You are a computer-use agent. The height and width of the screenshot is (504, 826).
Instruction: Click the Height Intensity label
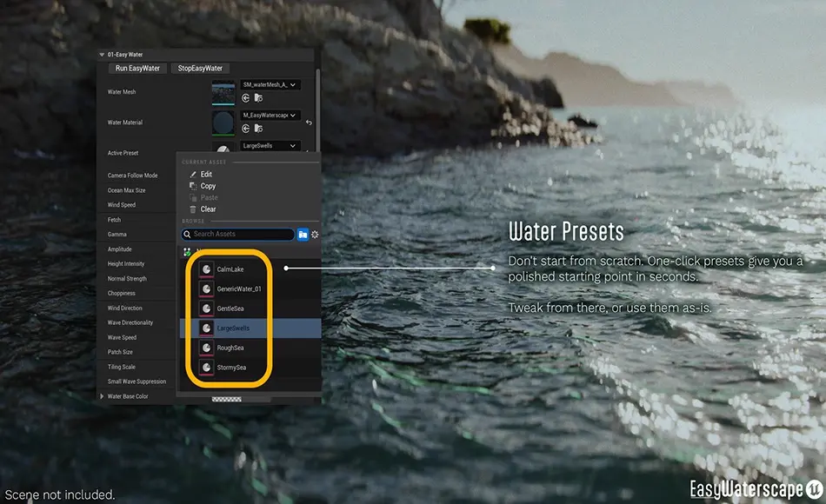pos(126,264)
